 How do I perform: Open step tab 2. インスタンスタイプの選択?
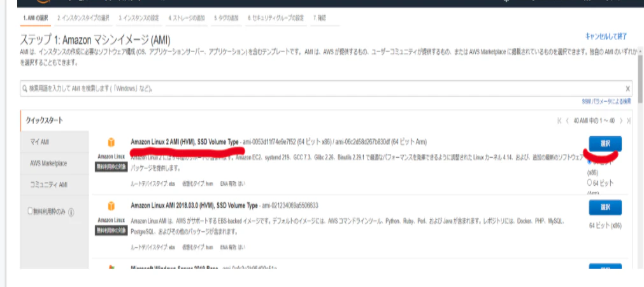(83, 18)
